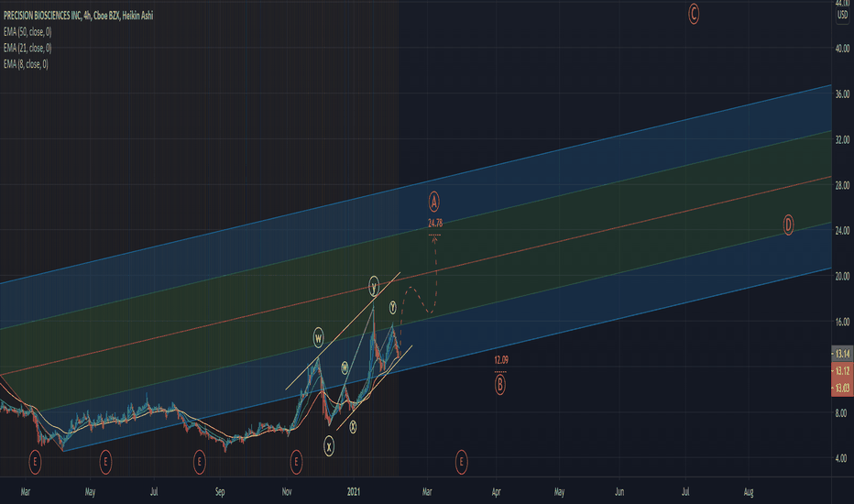Click the 16.00 price axis label
The image size is (854, 504).
(842, 322)
